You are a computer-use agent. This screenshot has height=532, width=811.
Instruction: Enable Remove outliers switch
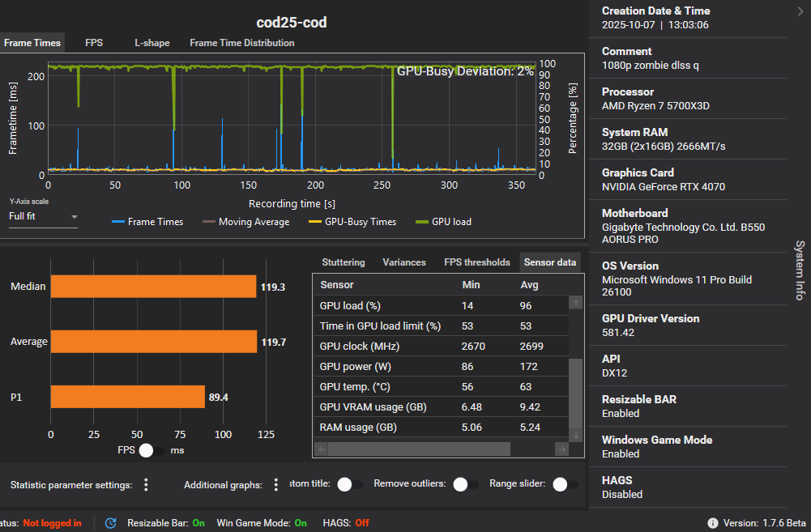click(x=466, y=484)
